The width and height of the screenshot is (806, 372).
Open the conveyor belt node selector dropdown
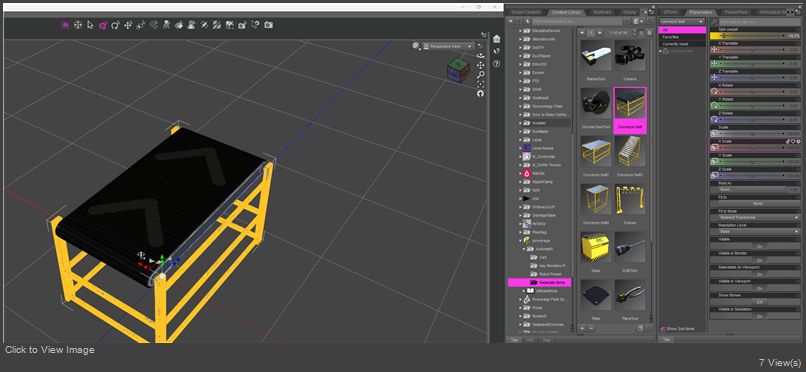tap(682, 22)
